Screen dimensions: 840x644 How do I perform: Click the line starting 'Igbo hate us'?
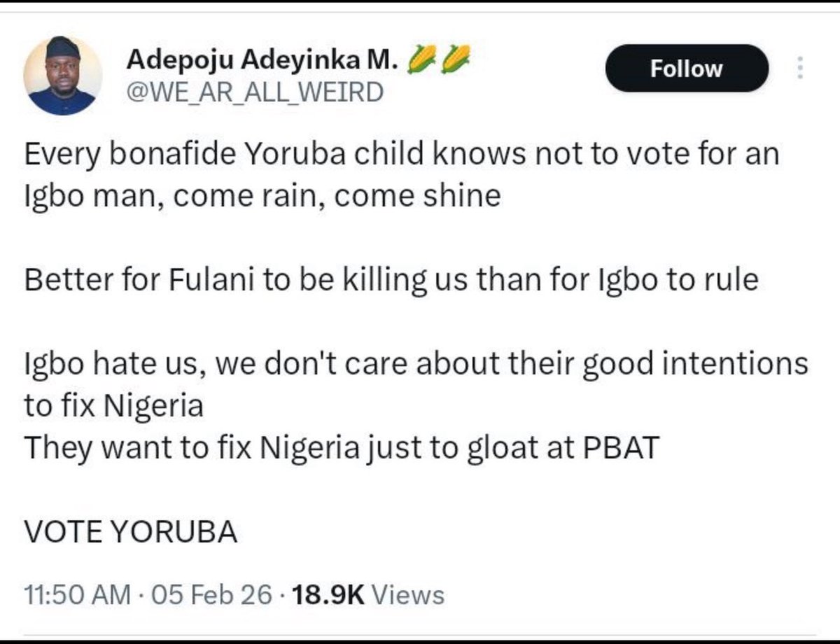416,365
